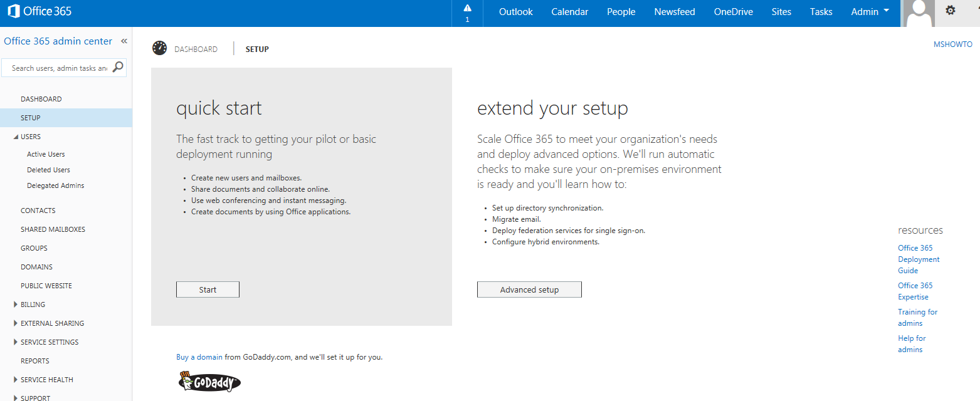Click the 'Migrate email.' bullet
The image size is (980, 401).
pyautogui.click(x=516, y=219)
